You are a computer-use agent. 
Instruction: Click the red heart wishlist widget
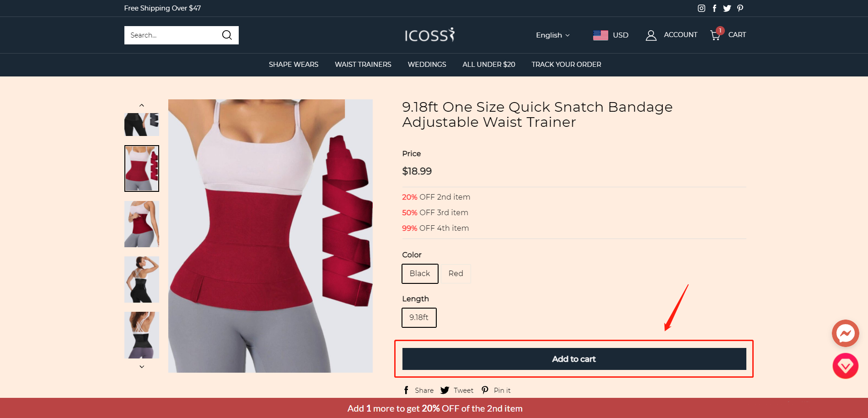click(x=845, y=366)
